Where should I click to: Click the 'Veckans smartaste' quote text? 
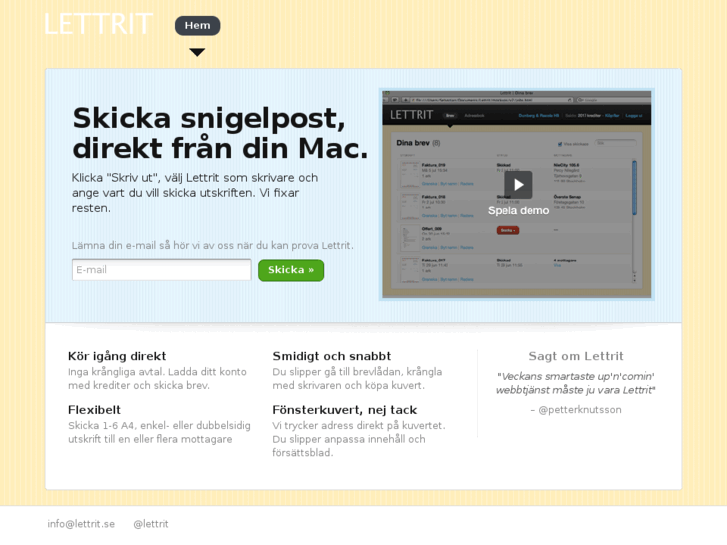coord(575,383)
